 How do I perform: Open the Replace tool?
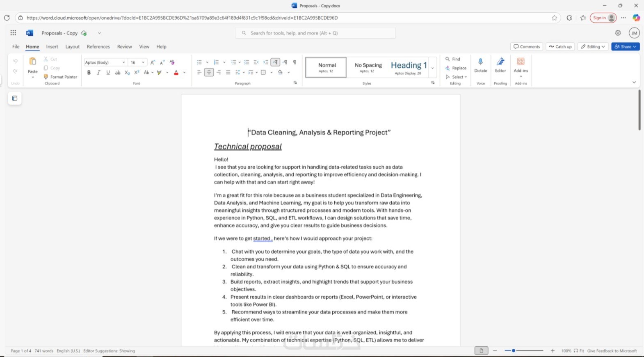coord(456,68)
